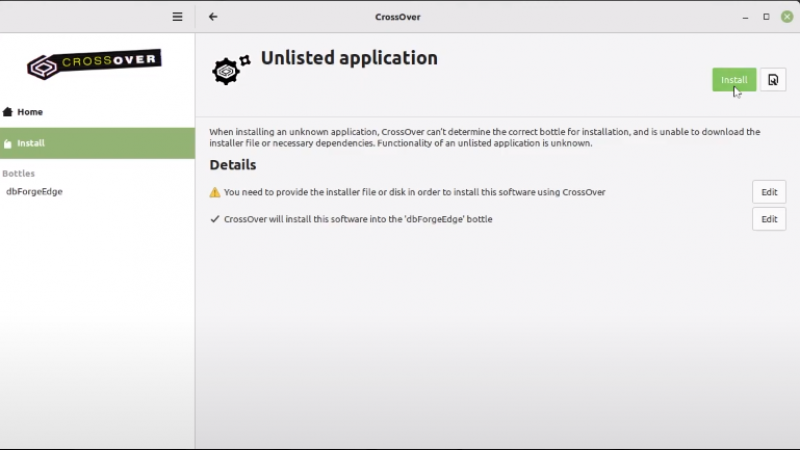The width and height of the screenshot is (800, 450).
Task: Edit the dbForgeEdge bottle selection
Action: [769, 219]
